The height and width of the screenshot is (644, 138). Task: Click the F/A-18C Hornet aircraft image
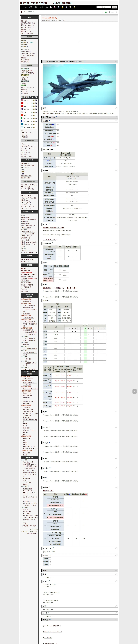[x=79, y=84]
